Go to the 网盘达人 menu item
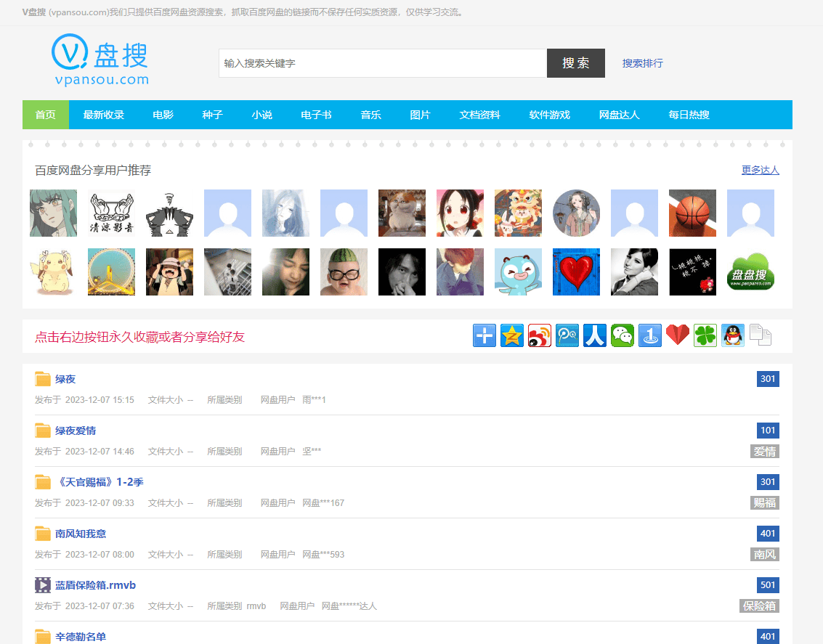Image resolution: width=823 pixels, height=644 pixels. [619, 115]
